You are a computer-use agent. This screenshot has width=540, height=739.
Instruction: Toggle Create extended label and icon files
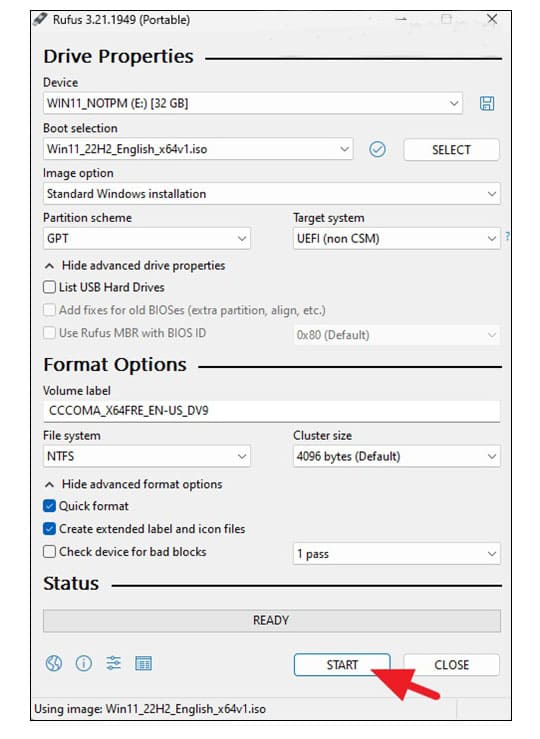49,529
